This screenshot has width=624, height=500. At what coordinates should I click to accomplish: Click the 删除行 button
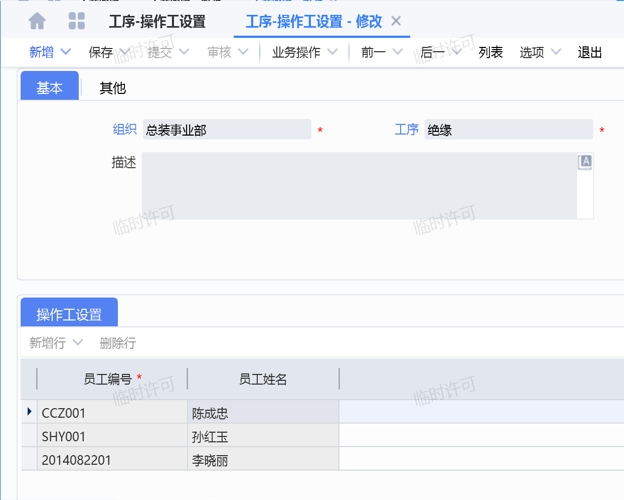(117, 343)
